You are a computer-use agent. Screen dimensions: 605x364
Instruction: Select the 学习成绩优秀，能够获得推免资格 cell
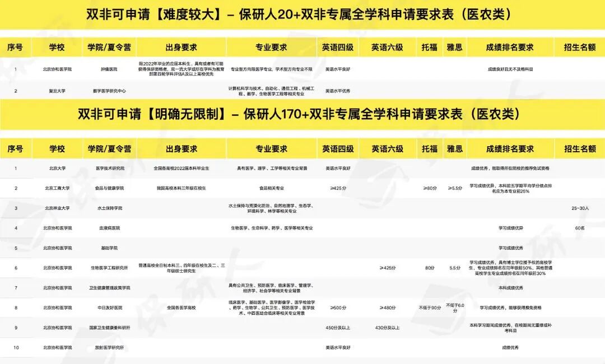[510, 307]
